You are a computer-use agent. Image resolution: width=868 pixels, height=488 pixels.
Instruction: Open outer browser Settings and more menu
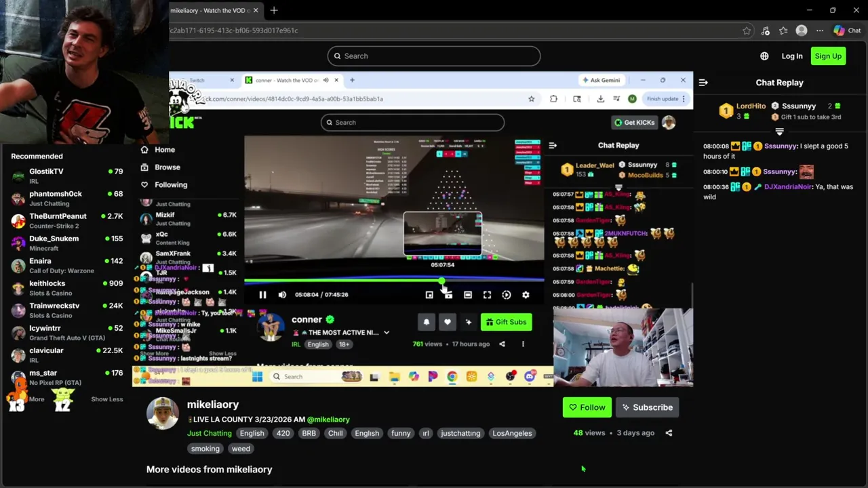[820, 30]
